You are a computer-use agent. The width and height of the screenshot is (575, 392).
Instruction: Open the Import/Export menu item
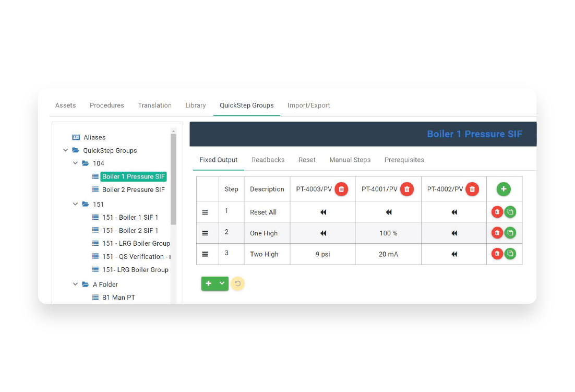click(308, 105)
